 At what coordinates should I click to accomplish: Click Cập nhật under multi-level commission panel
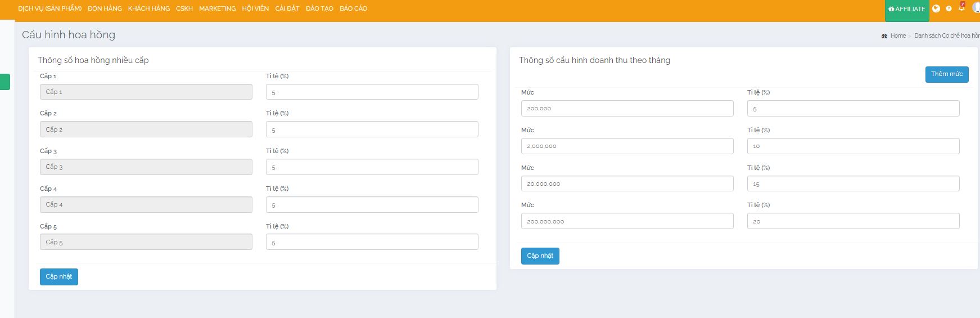tap(59, 277)
